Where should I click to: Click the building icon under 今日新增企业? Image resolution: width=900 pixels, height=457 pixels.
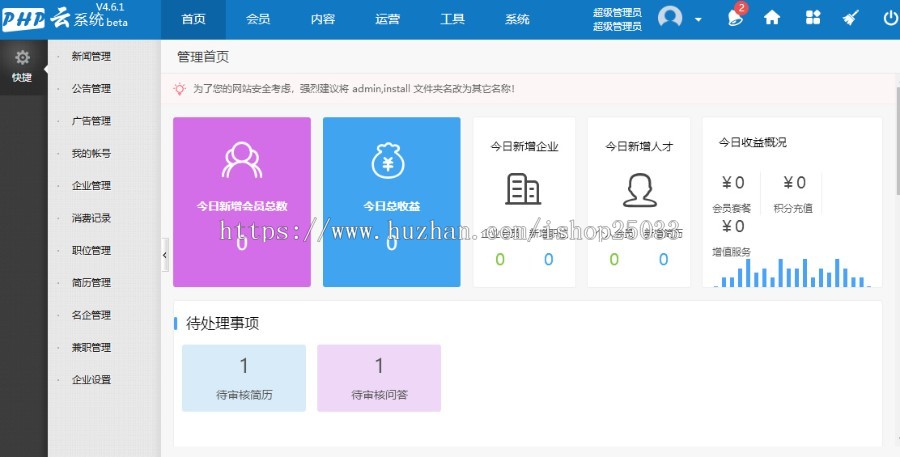point(523,189)
